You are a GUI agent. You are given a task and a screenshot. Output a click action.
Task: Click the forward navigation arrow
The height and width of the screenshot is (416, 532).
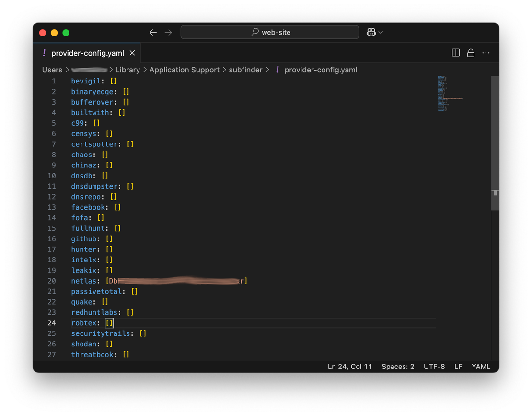pyautogui.click(x=168, y=32)
